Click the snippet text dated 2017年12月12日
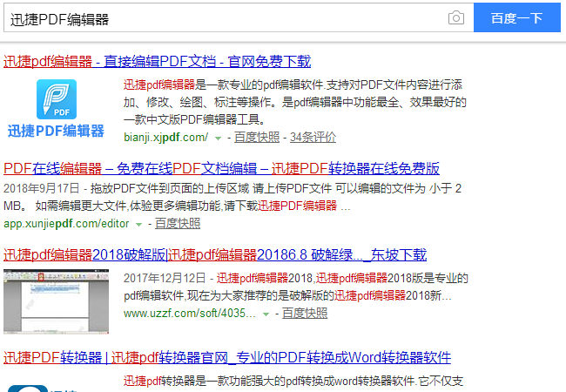The image size is (566, 392). [x=296, y=287]
